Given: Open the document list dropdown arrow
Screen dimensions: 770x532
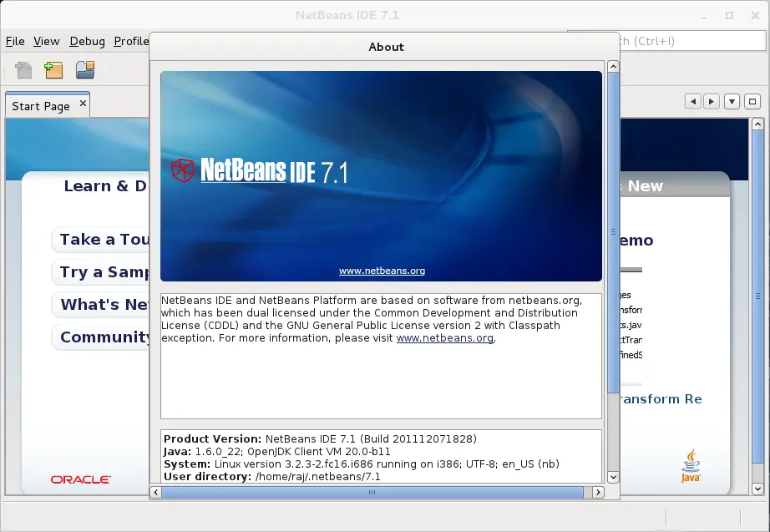Looking at the screenshot, I should (x=732, y=102).
